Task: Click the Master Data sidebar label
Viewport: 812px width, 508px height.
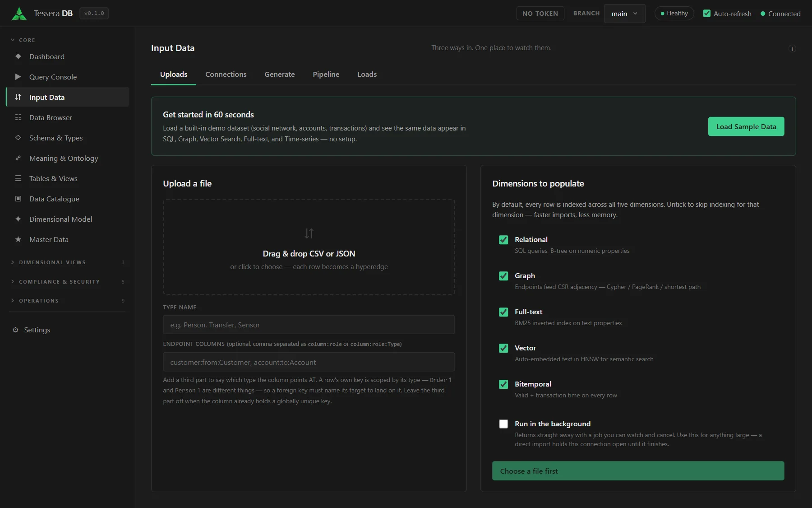Action: click(49, 239)
